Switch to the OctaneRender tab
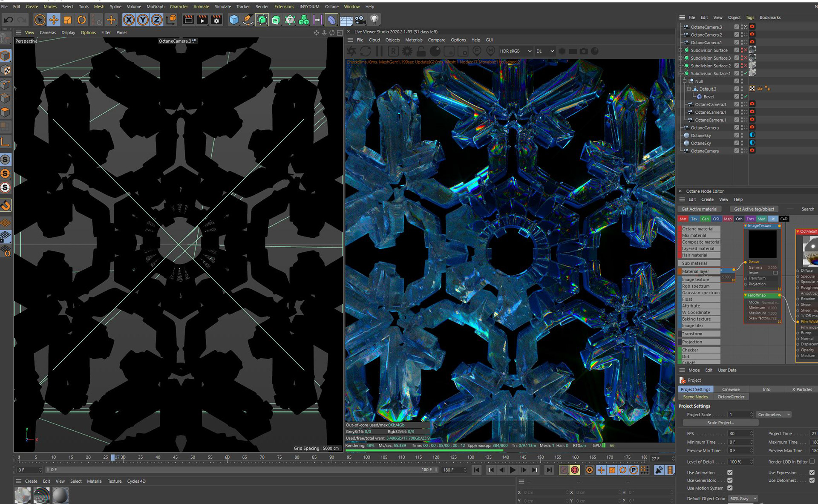The width and height of the screenshot is (818, 504). [731, 397]
